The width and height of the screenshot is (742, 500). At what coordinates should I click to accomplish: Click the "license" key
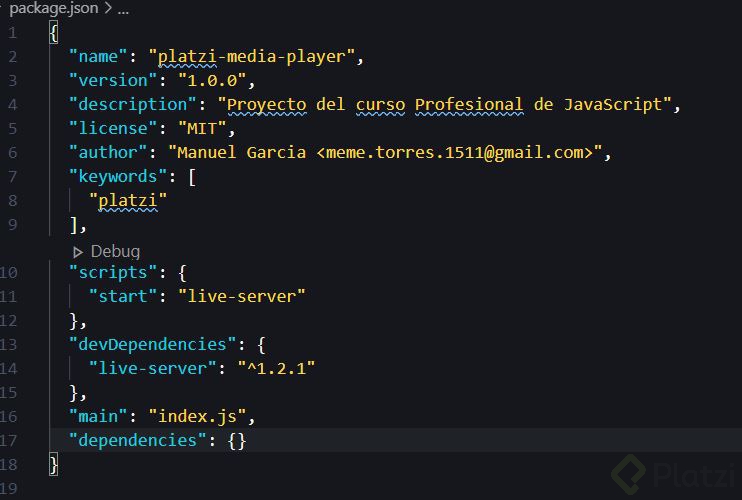(113, 129)
